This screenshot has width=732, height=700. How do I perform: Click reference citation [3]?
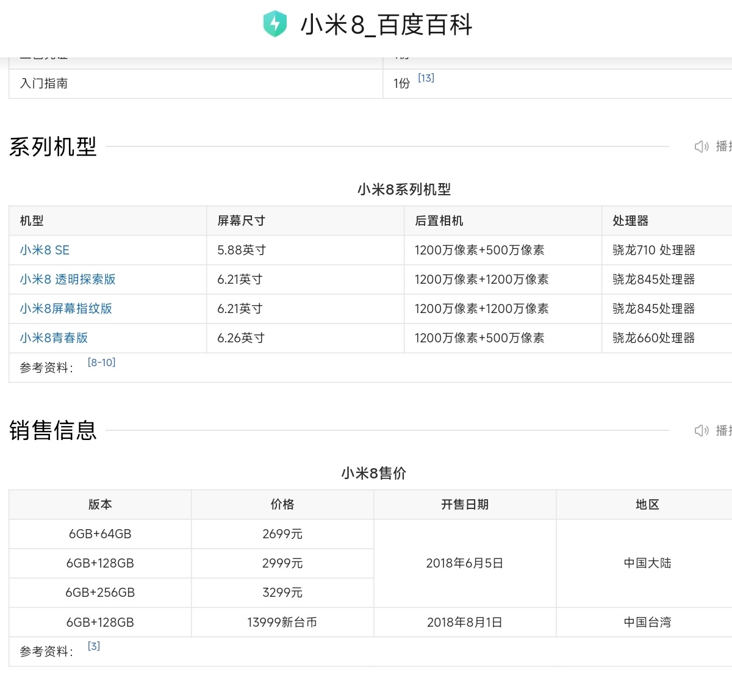coord(94,646)
